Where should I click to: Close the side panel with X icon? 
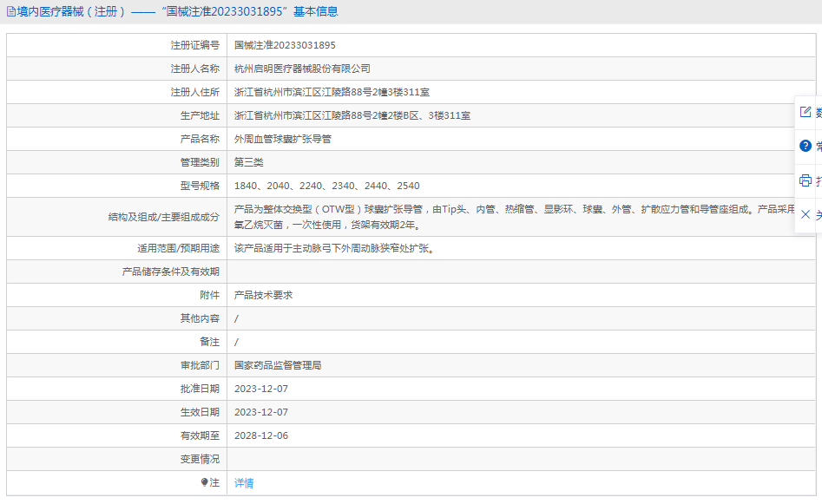(x=806, y=214)
